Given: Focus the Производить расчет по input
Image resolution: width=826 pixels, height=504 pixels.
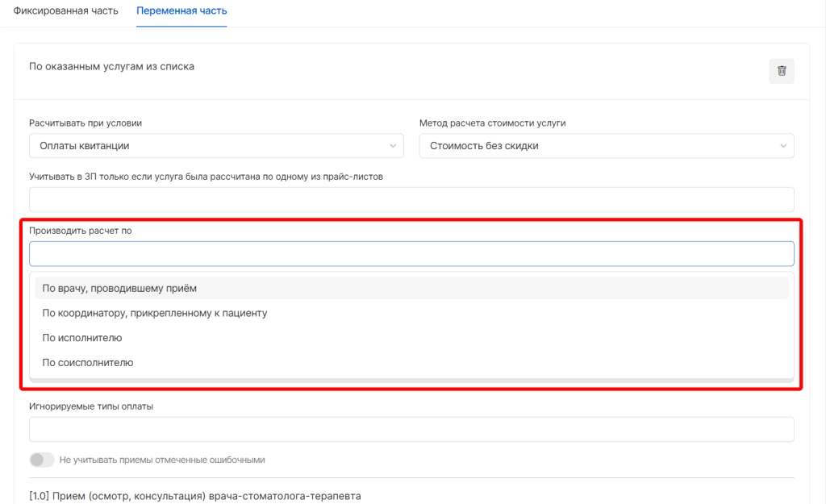Looking at the screenshot, I should tap(411, 254).
